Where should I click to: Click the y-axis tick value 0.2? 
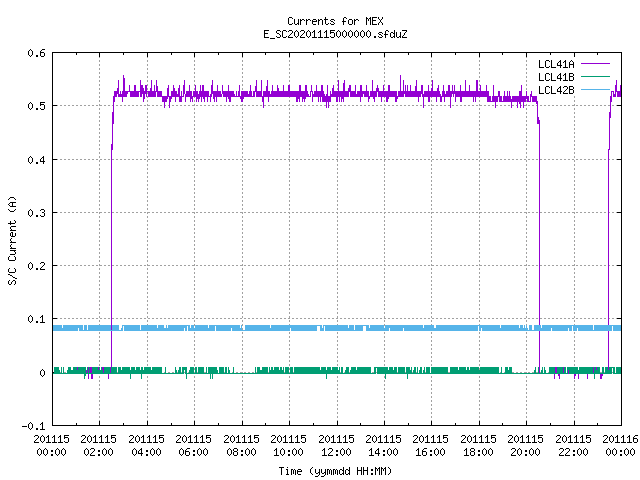36,266
